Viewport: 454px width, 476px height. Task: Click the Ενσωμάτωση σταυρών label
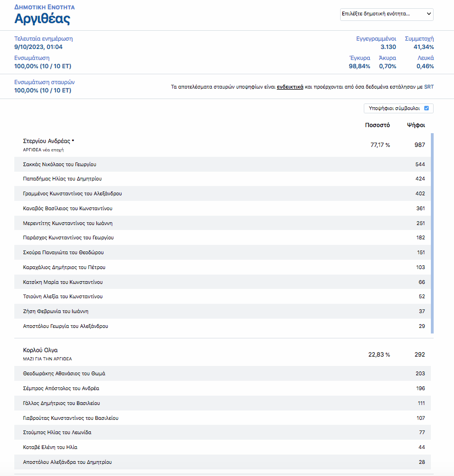(x=45, y=82)
